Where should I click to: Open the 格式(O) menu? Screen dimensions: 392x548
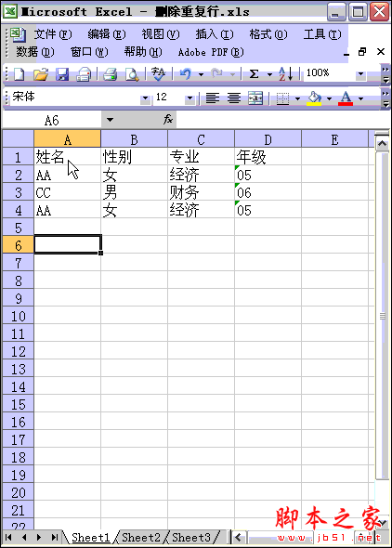coord(268,34)
